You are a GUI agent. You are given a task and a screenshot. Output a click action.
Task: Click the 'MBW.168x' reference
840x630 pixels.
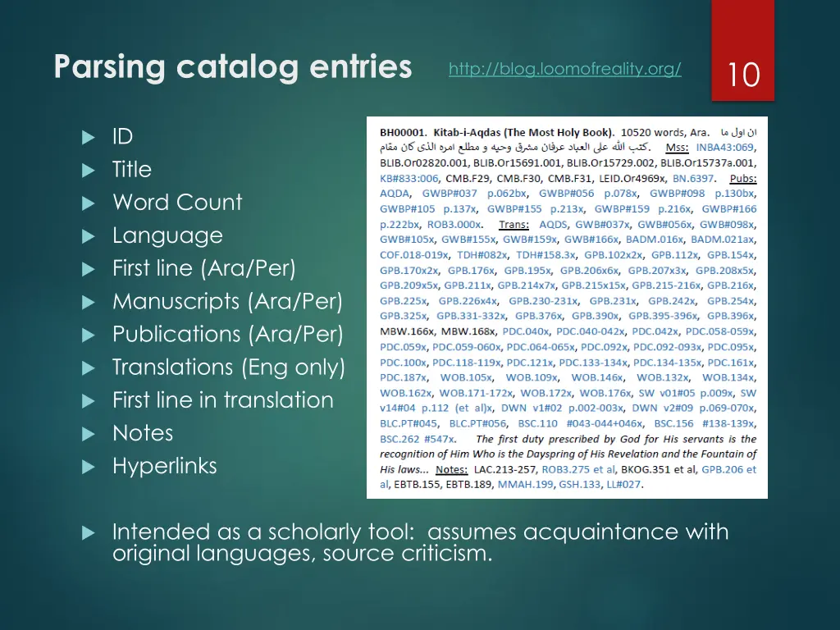coord(468,332)
